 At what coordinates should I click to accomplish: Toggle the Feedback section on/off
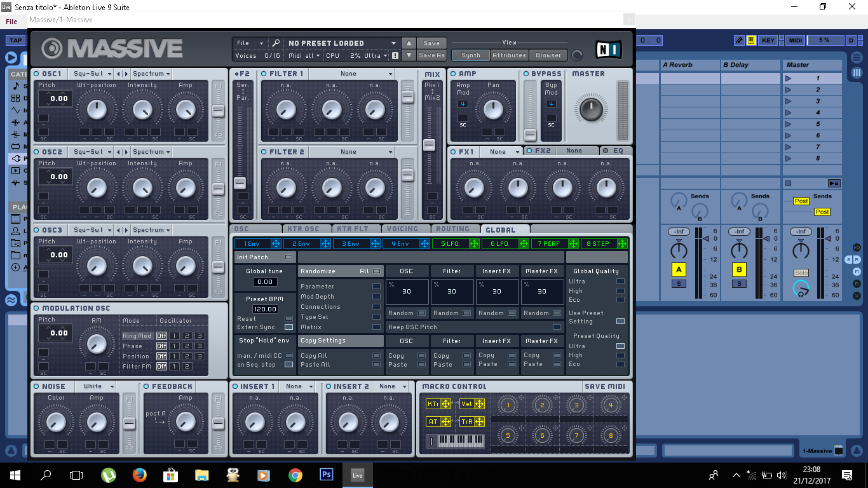[x=146, y=386]
